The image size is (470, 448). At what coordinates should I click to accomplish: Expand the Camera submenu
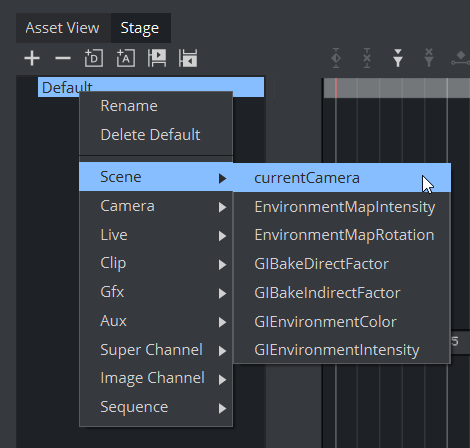[x=156, y=206]
